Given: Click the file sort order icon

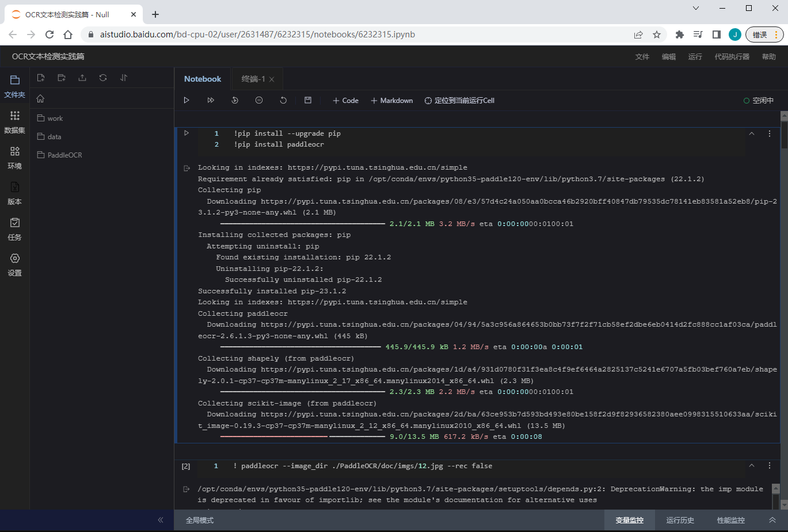Looking at the screenshot, I should (124, 78).
